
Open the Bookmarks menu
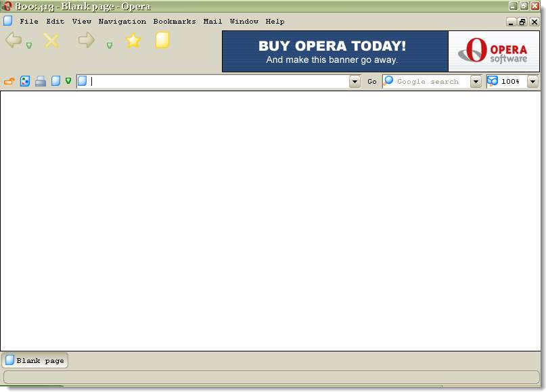tap(175, 21)
